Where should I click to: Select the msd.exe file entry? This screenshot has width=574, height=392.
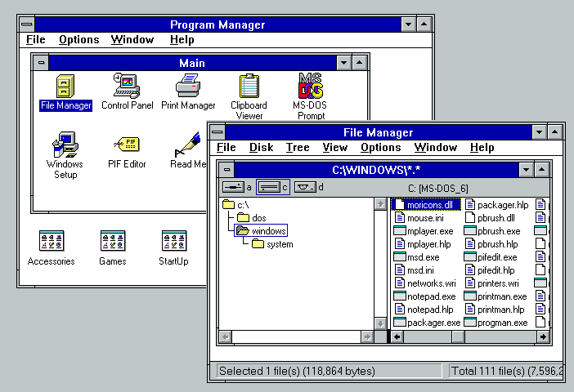coord(422,257)
